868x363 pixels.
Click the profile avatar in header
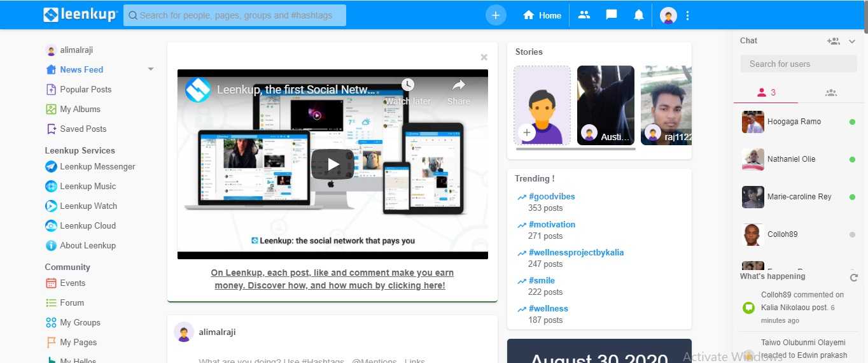[668, 15]
